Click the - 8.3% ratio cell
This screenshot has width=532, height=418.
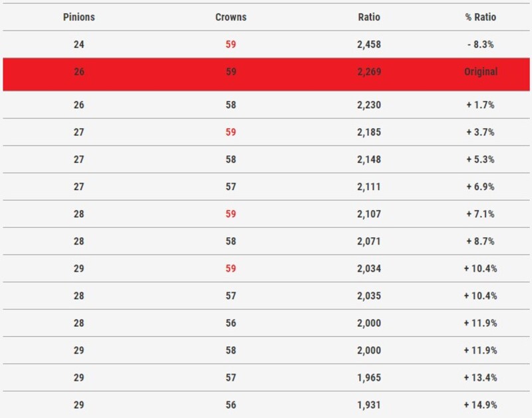480,45
